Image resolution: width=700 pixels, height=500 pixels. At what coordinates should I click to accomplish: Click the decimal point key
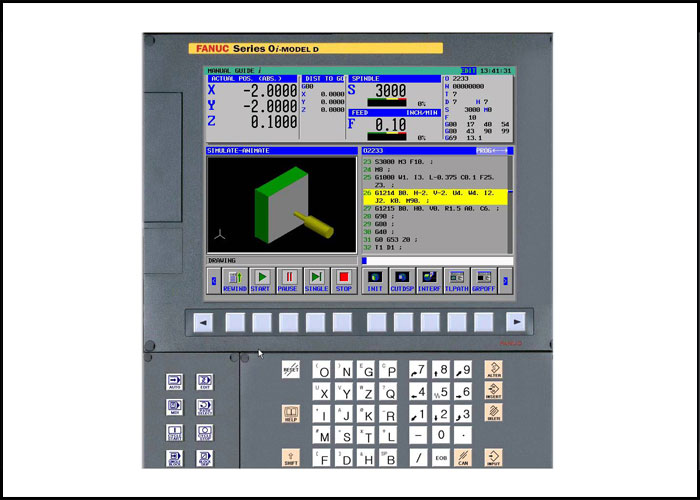click(x=463, y=435)
